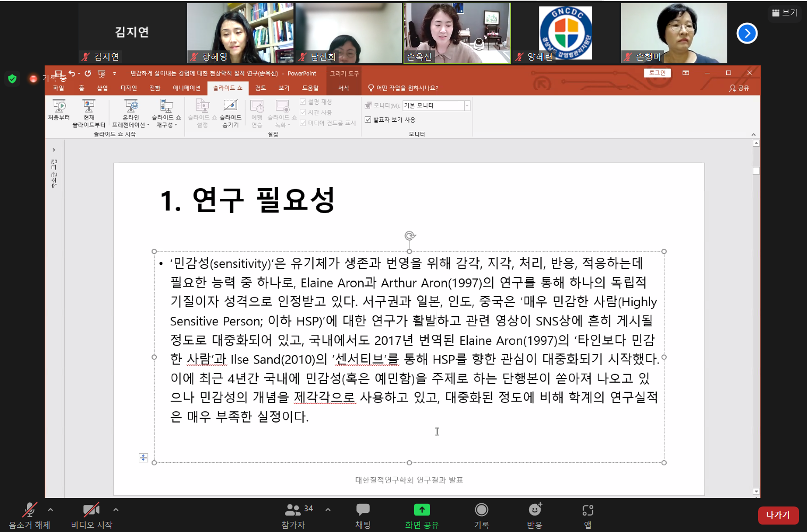Unmute microphone (음소거 해제) in Zoom
Viewport: 807px width, 532px height.
click(x=29, y=516)
